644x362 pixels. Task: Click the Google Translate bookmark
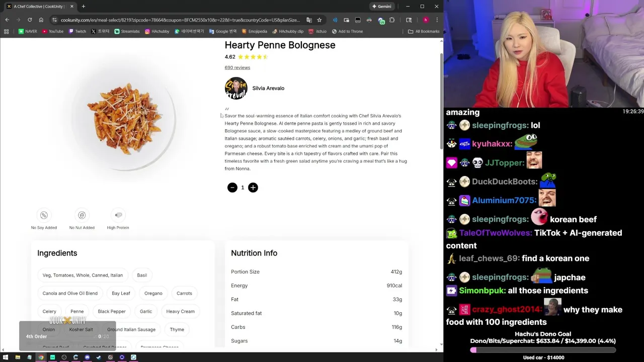point(223,31)
